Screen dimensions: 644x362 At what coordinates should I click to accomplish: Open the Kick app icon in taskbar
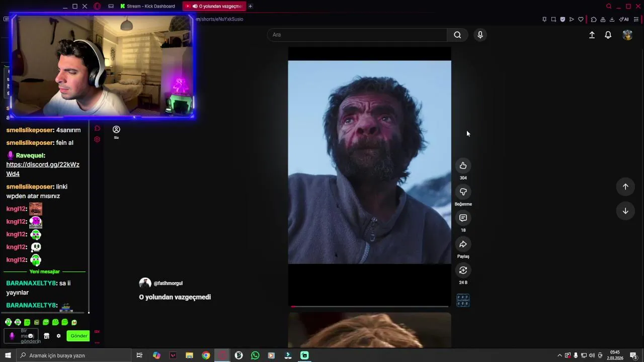coord(304,355)
